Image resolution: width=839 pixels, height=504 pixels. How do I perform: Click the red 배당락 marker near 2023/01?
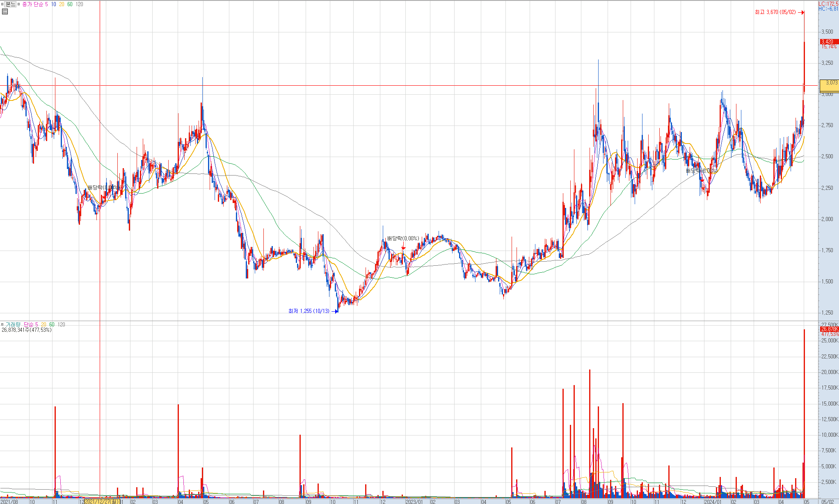[x=403, y=248]
